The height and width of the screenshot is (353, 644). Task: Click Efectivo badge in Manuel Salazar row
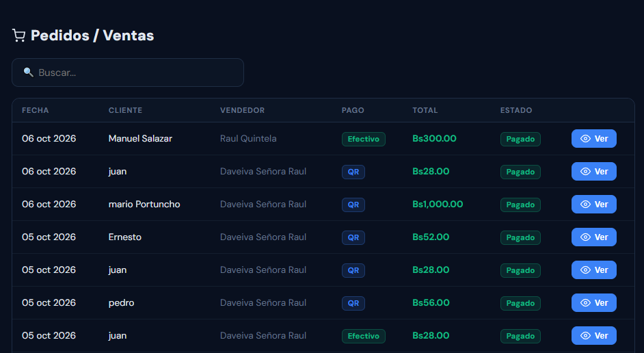(364, 139)
